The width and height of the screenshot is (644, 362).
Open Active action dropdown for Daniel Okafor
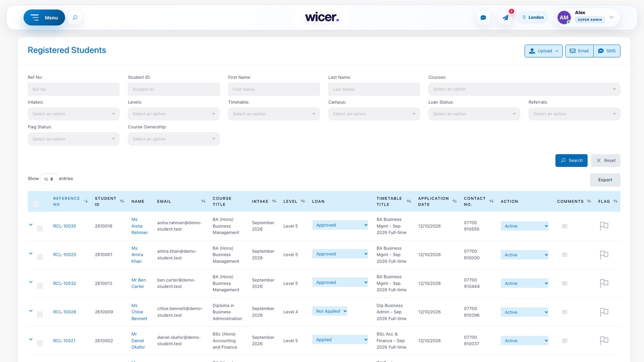tap(524, 341)
